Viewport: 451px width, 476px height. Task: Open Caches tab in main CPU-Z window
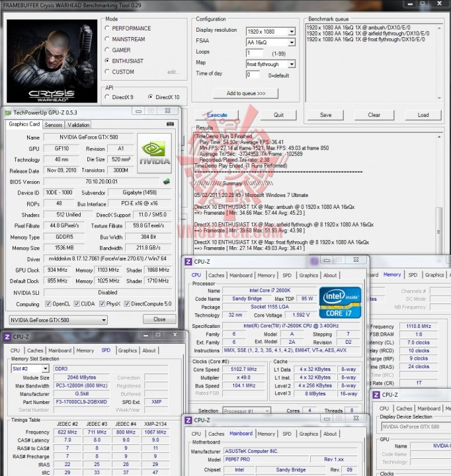coord(216,275)
